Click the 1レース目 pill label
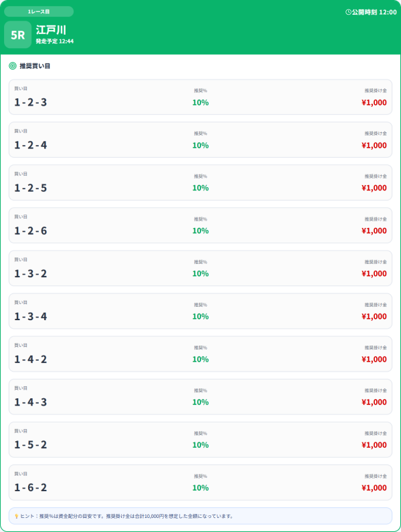Screen dimensions: 401x532 pos(39,11)
